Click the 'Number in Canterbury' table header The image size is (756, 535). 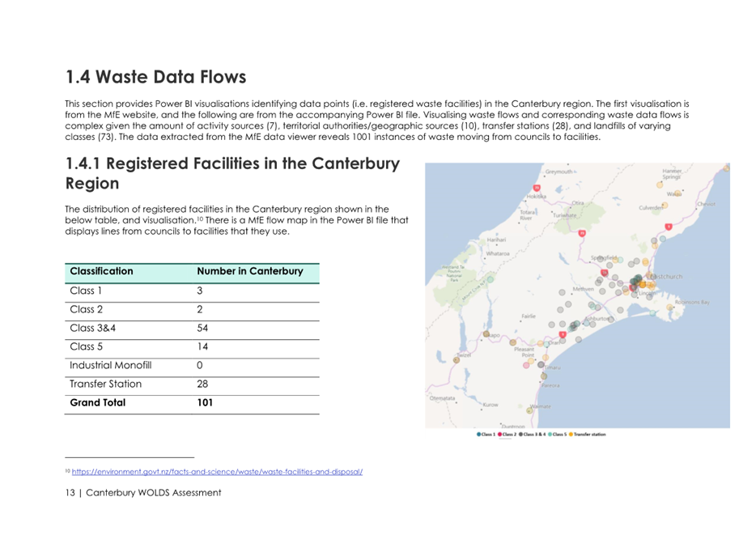(x=250, y=271)
